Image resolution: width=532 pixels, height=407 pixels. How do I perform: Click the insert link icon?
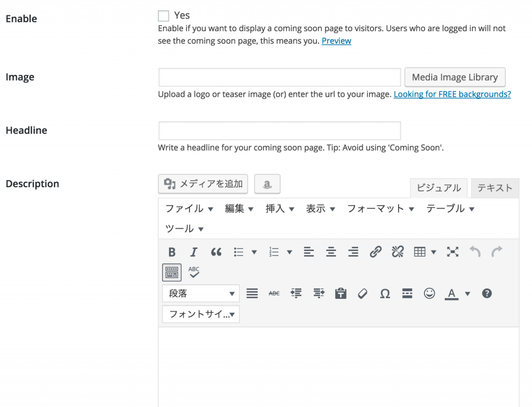375,252
